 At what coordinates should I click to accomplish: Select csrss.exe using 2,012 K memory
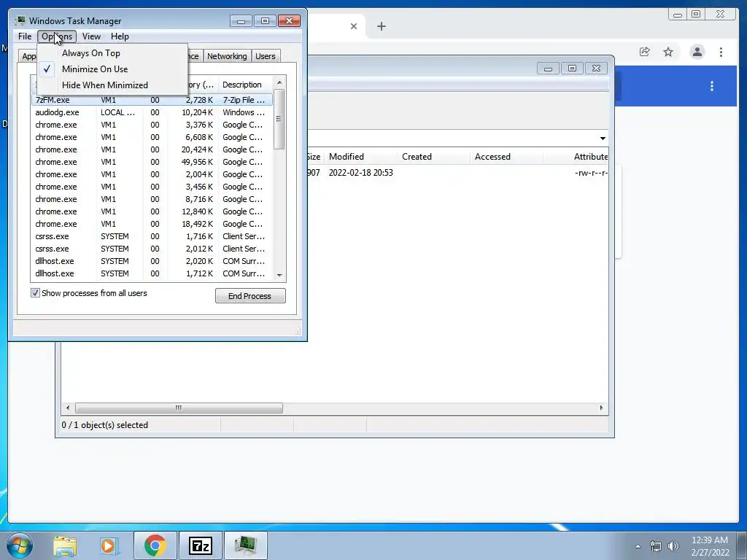pos(152,249)
